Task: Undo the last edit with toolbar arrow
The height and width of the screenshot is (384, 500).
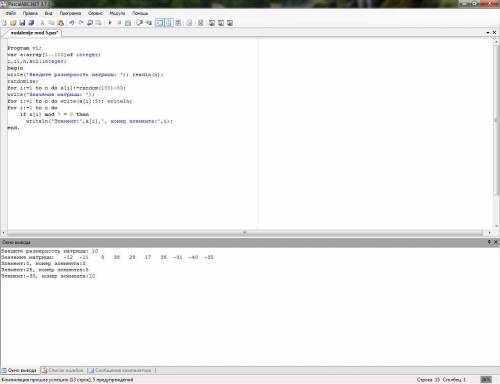Action: click(71, 23)
